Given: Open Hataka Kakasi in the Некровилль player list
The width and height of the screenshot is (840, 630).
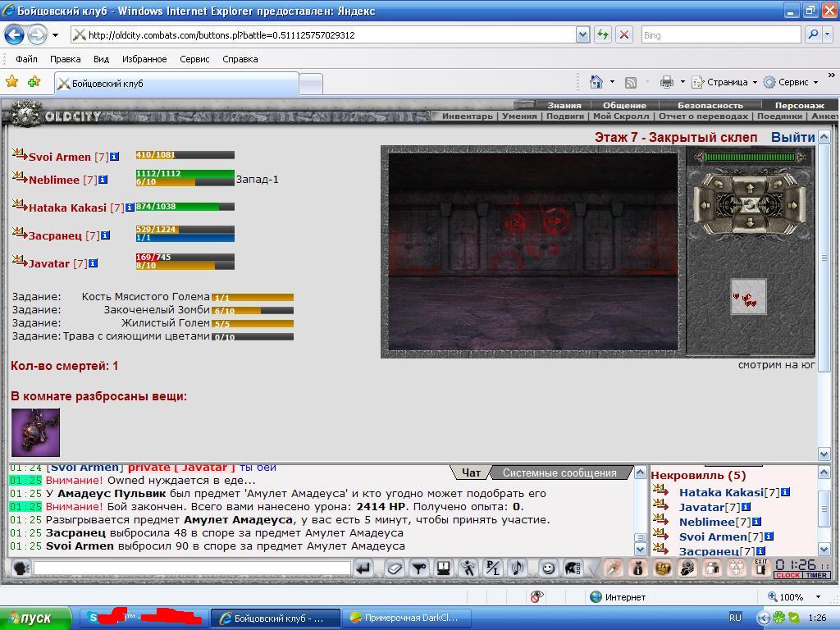Looking at the screenshot, I should 721,492.
